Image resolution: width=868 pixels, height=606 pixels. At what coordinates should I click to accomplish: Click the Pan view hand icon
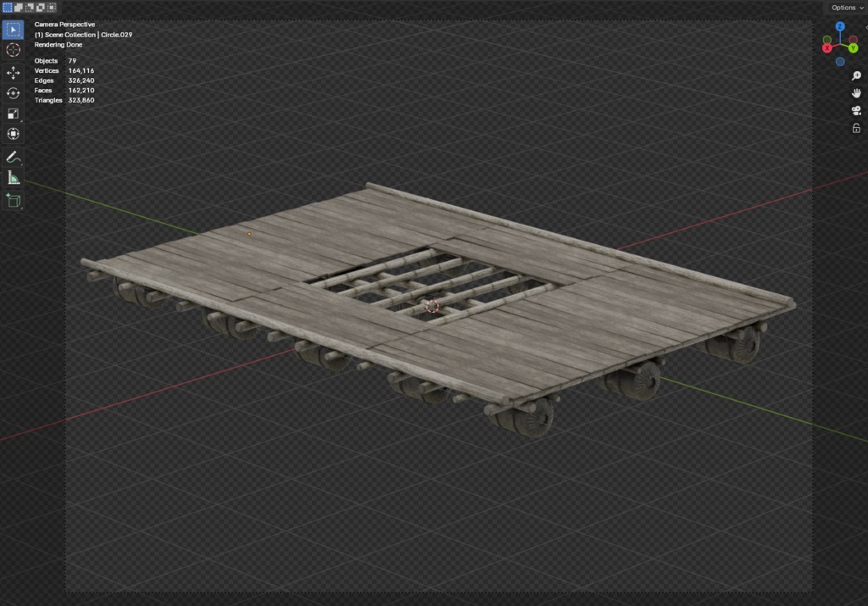(x=856, y=93)
